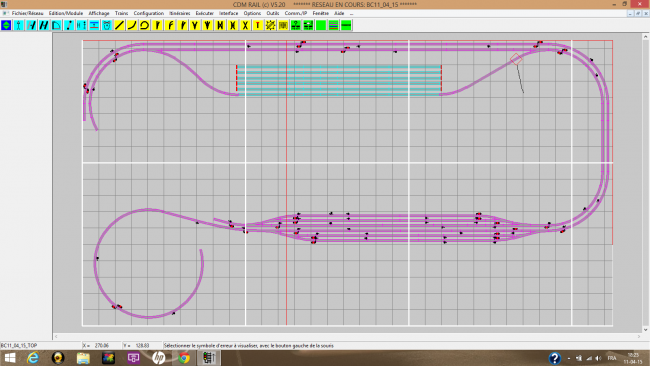Click the cyan double-track segment icon

[44, 25]
